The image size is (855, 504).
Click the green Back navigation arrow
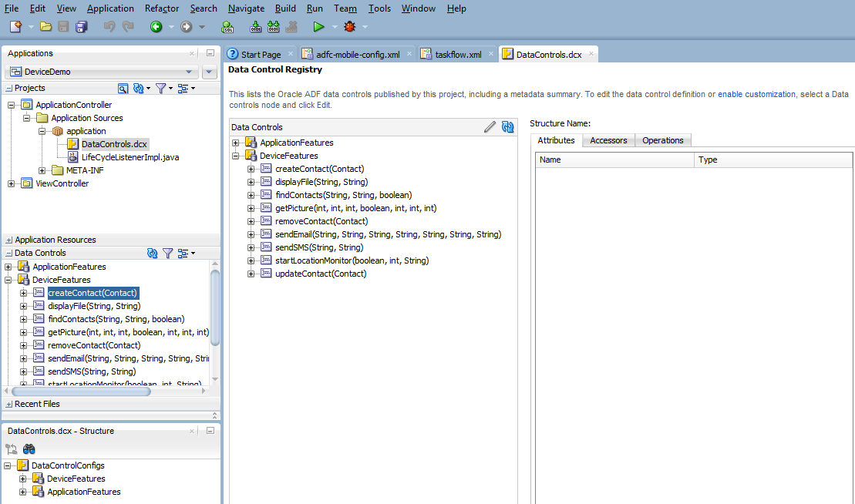point(157,27)
